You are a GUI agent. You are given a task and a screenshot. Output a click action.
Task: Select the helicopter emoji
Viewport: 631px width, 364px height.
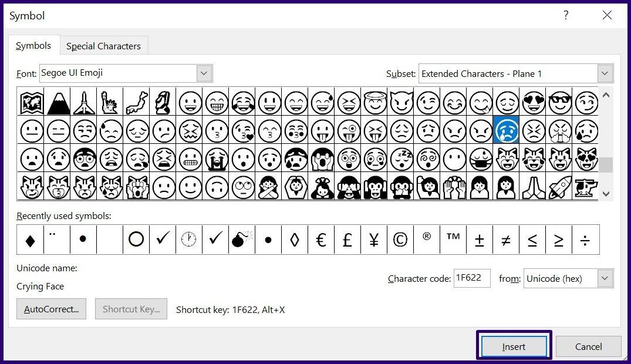point(586,187)
